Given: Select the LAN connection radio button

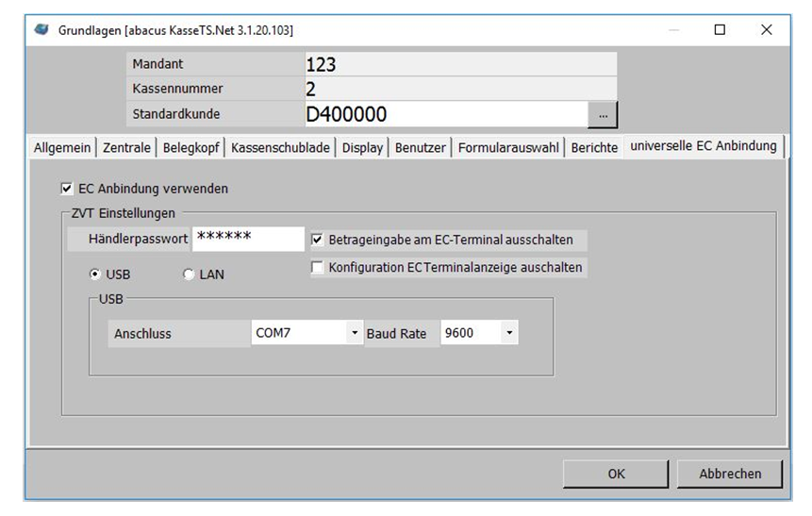Looking at the screenshot, I should click(189, 275).
